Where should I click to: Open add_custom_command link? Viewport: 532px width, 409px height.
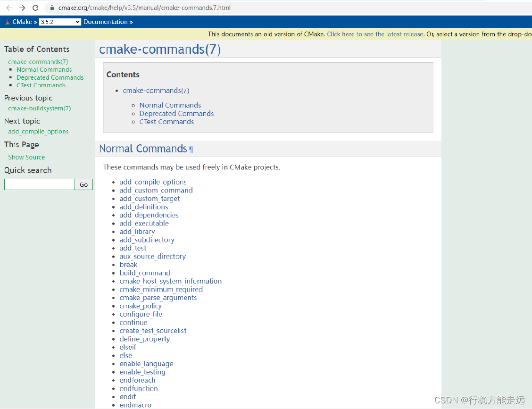click(156, 191)
